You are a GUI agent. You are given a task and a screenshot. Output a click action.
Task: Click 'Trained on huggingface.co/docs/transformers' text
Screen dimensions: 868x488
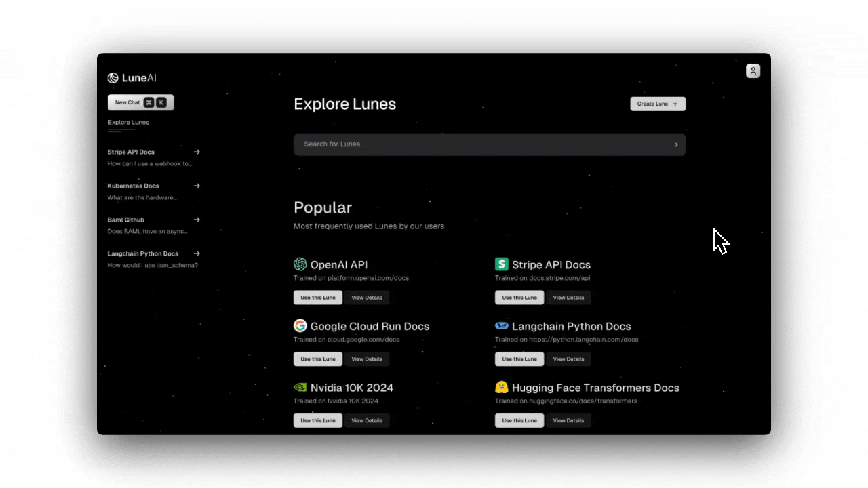[566, 401]
